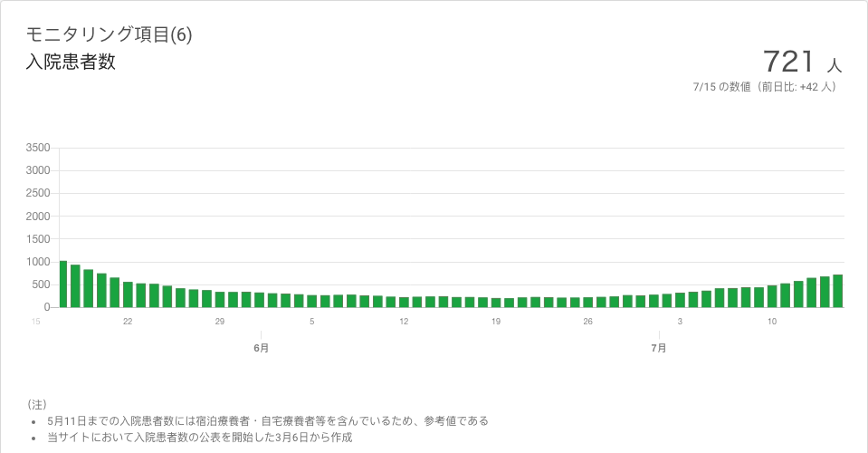Click the 1000 y-axis label
The image size is (868, 453).
tap(38, 262)
